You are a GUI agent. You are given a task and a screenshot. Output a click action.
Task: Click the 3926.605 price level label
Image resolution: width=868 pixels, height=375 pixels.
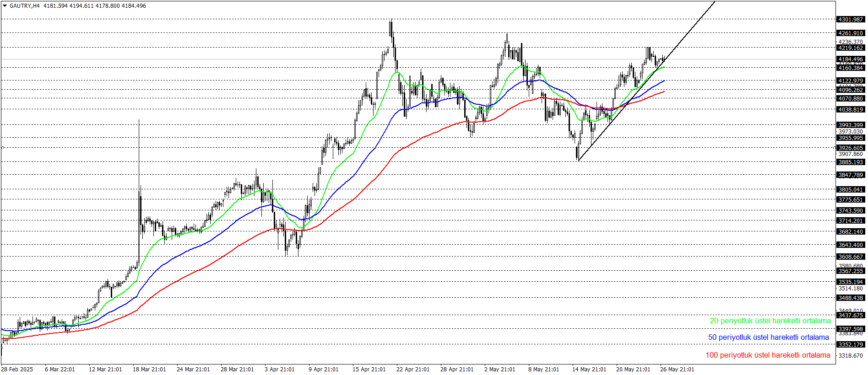(x=851, y=148)
